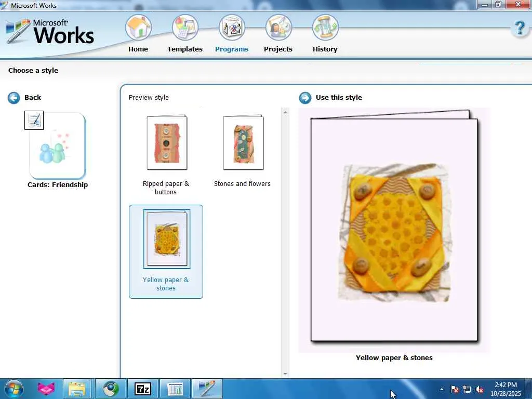The image size is (532, 399).
Task: Open the network tray icon
Action: 467,389
